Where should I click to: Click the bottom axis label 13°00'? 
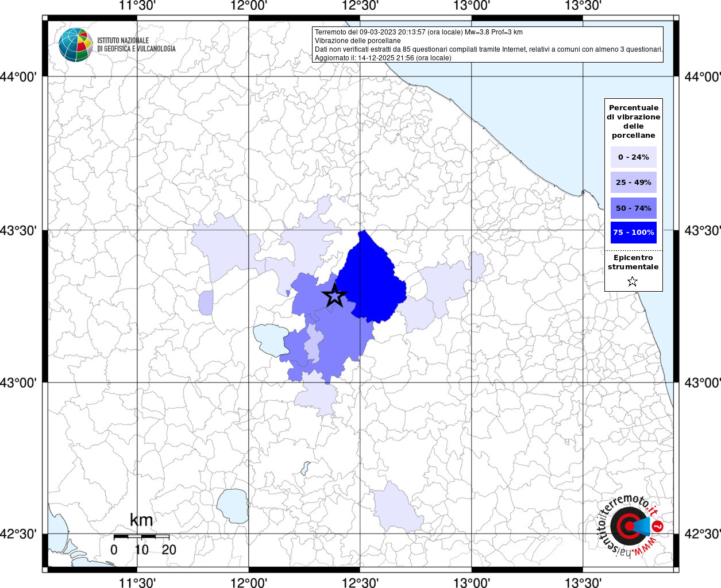472,582
